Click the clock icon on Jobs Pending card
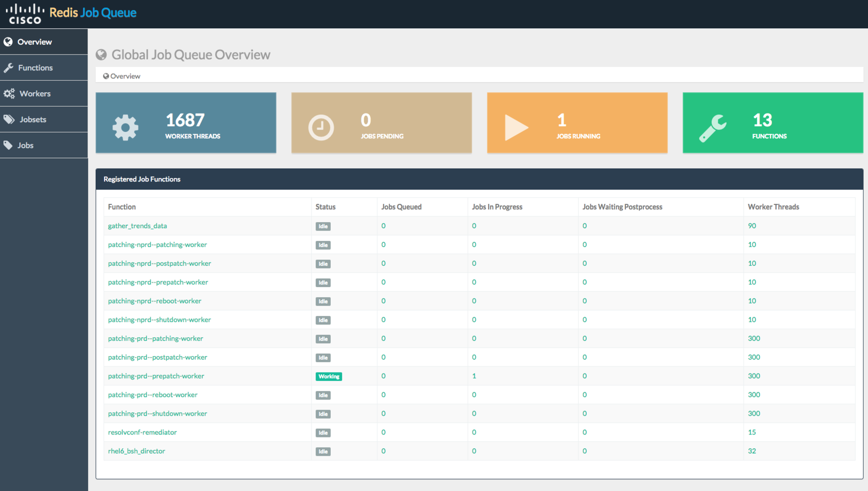868x491 pixels. pyautogui.click(x=321, y=127)
